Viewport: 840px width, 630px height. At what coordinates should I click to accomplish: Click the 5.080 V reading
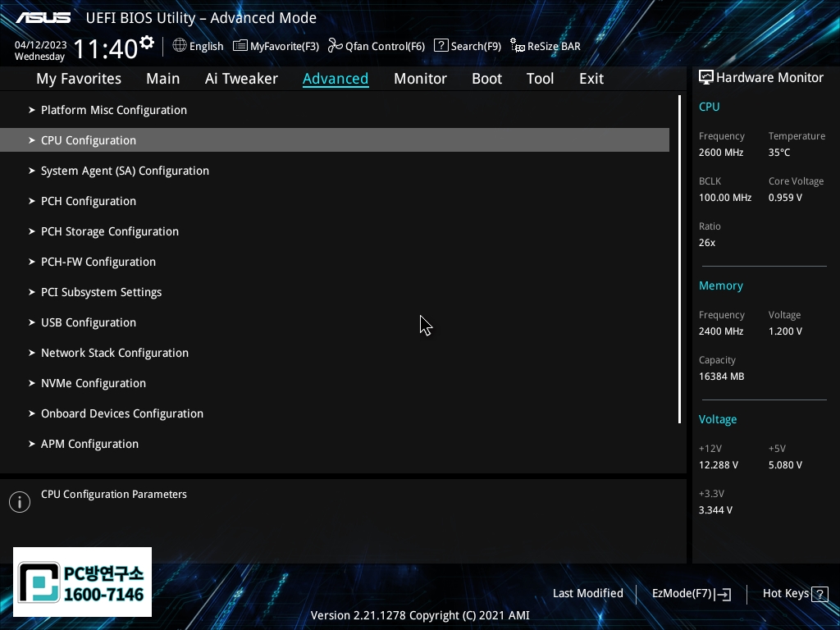pyautogui.click(x=785, y=465)
